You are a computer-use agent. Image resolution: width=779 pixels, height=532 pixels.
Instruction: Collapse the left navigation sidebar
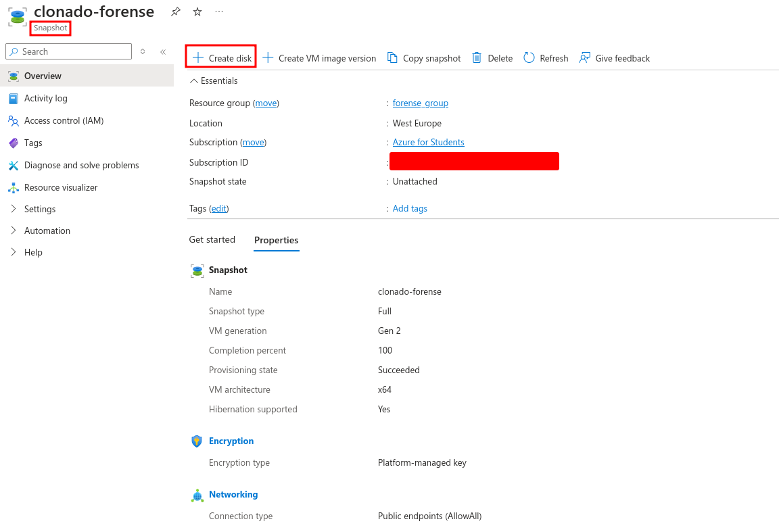163,51
